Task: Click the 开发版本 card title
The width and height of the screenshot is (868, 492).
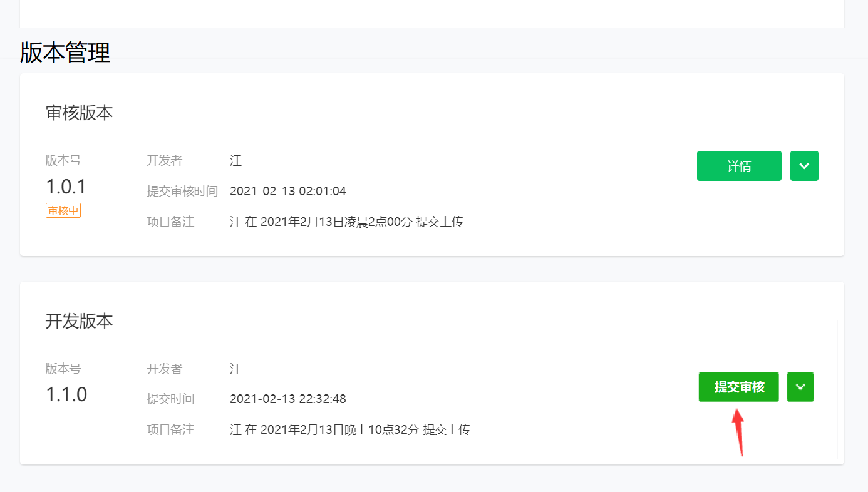Action: pos(79,321)
